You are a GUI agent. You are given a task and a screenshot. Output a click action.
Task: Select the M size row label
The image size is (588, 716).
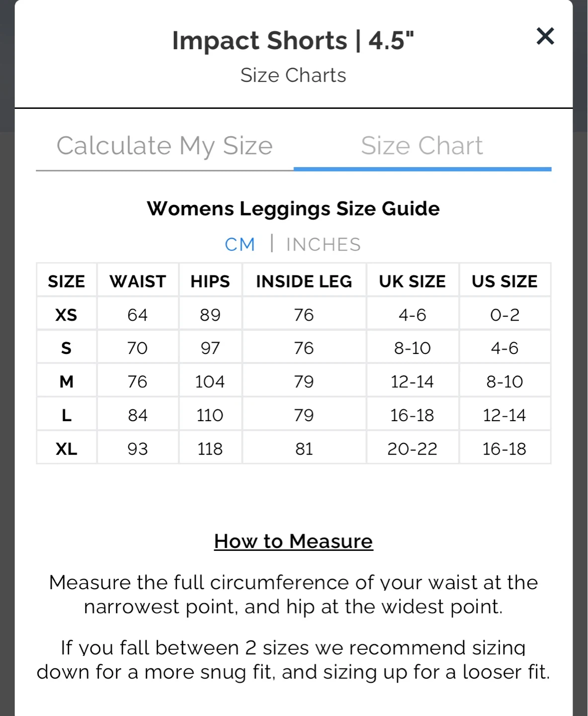pos(66,381)
